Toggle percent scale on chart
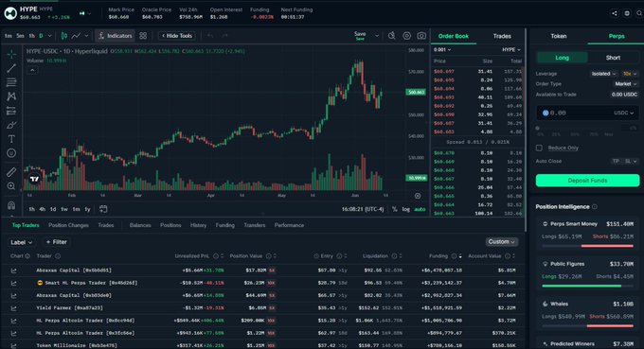Image resolution: width=644 pixels, height=349 pixels. (x=394, y=209)
